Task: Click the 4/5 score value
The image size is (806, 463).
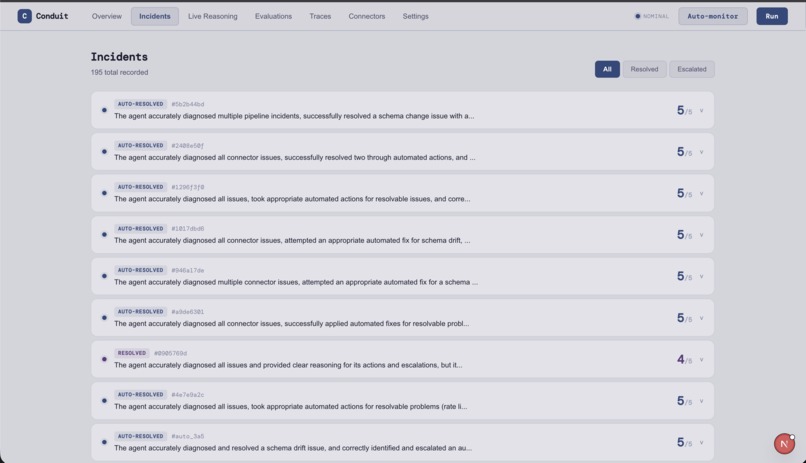Action: point(684,360)
